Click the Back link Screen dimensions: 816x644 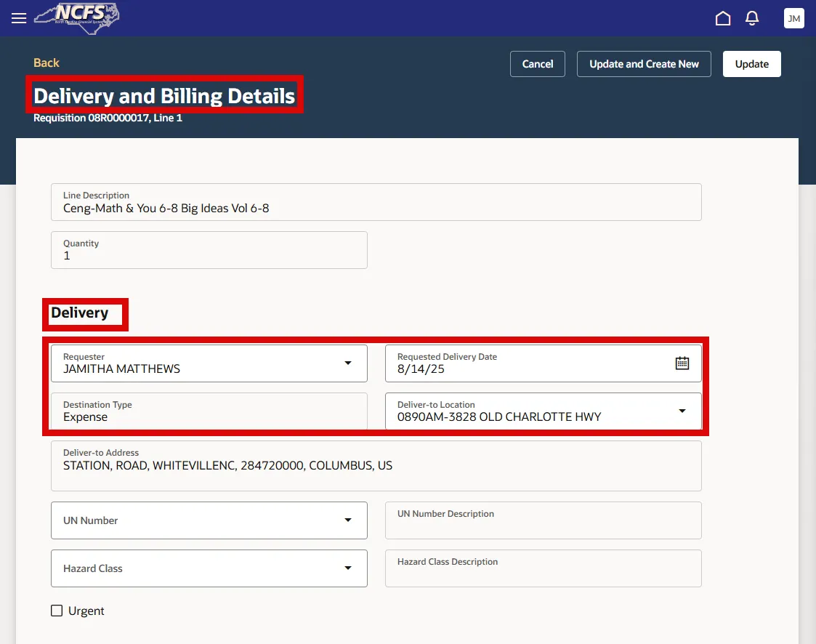47,63
